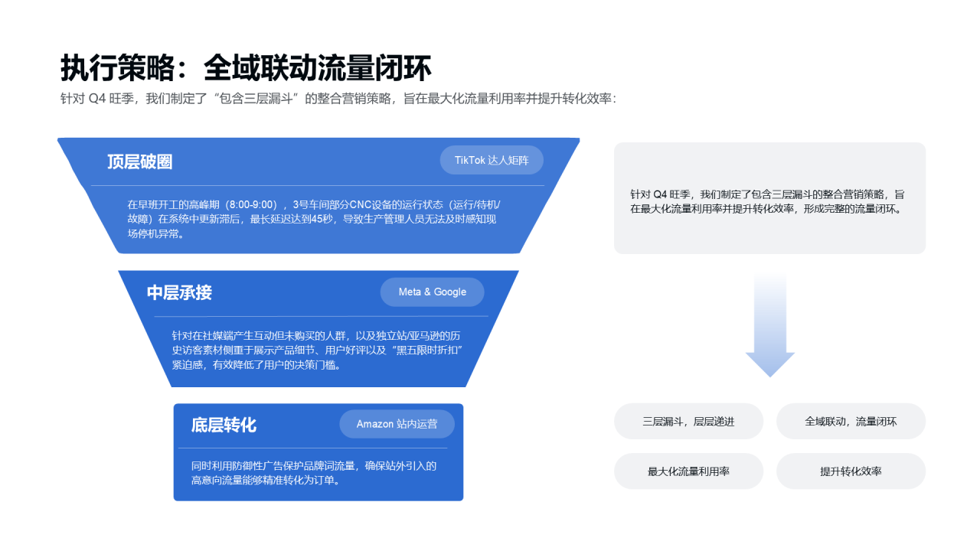Viewport: 980px width, 551px height.
Task: Select the Amazon 站内运营 badge
Action: [x=397, y=423]
